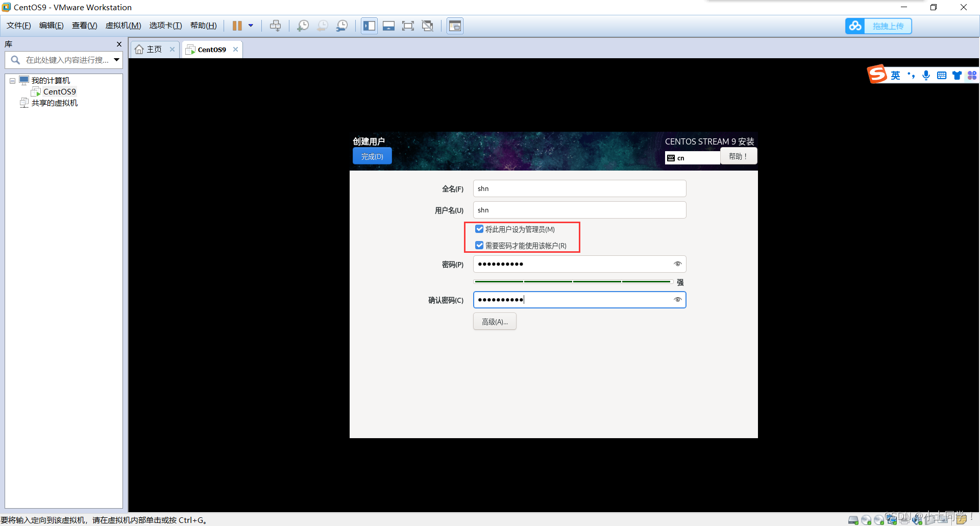This screenshot has height=526, width=980.
Task: Toggle the library sidebar view icon
Action: [x=369, y=26]
